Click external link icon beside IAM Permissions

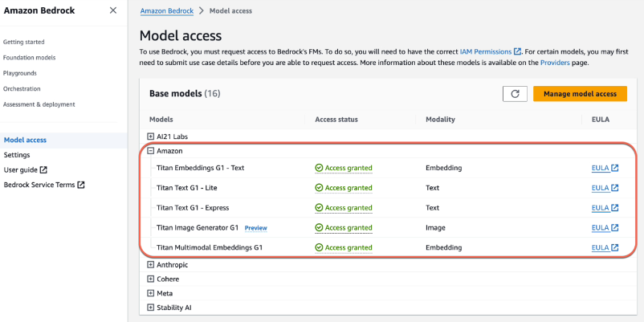tap(517, 51)
